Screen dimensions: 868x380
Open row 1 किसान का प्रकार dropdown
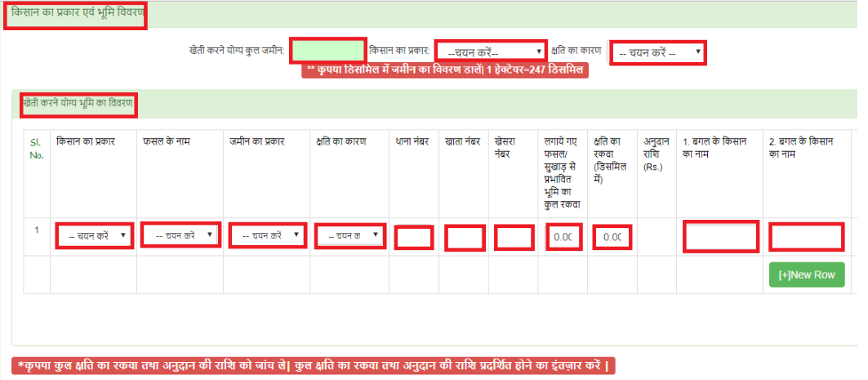tap(95, 236)
